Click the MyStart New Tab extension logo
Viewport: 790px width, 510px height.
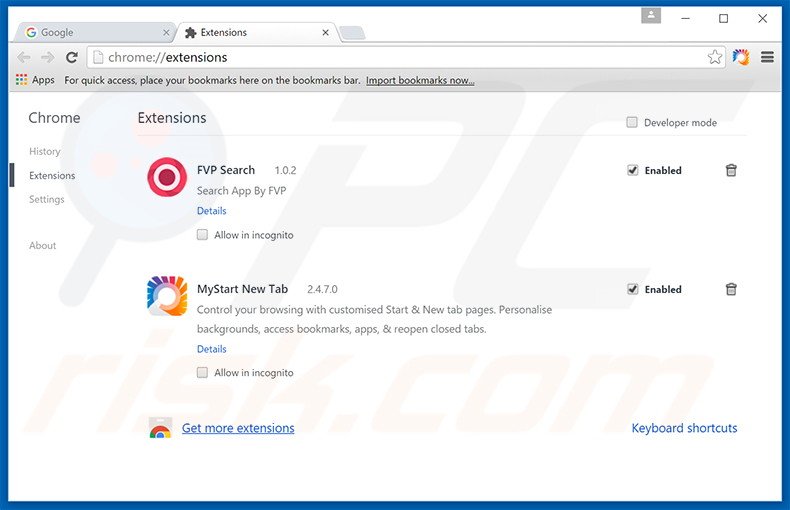[x=167, y=296]
